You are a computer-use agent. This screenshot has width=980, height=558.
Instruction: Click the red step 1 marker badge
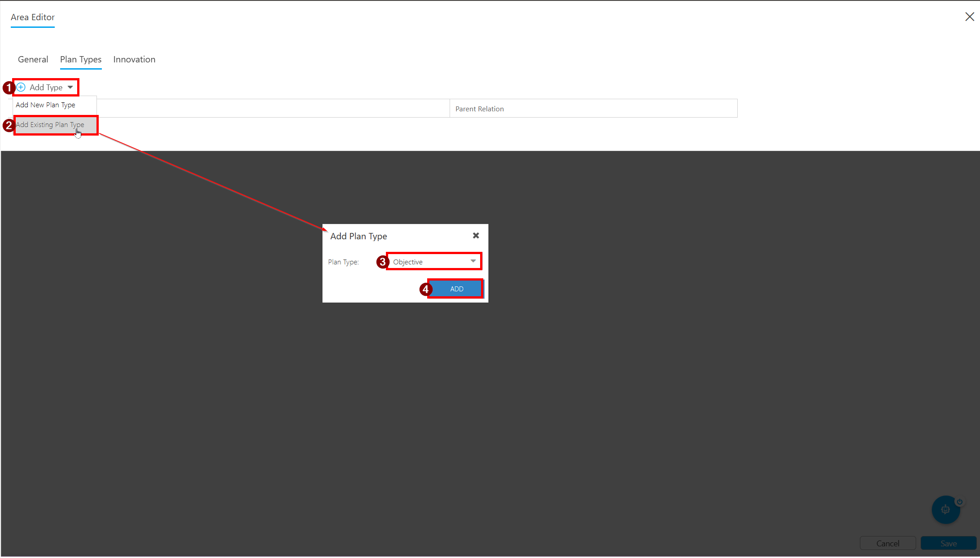[9, 87]
